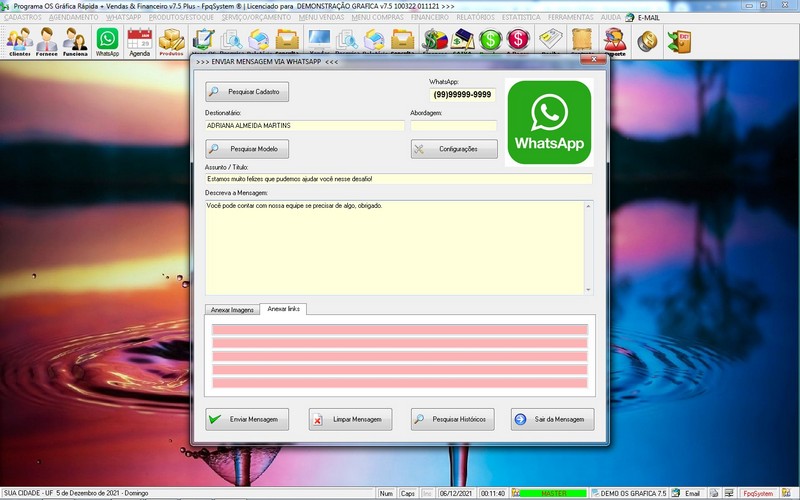Click the WhatsApp phone number field
The width and height of the screenshot is (800, 500).
(462, 94)
